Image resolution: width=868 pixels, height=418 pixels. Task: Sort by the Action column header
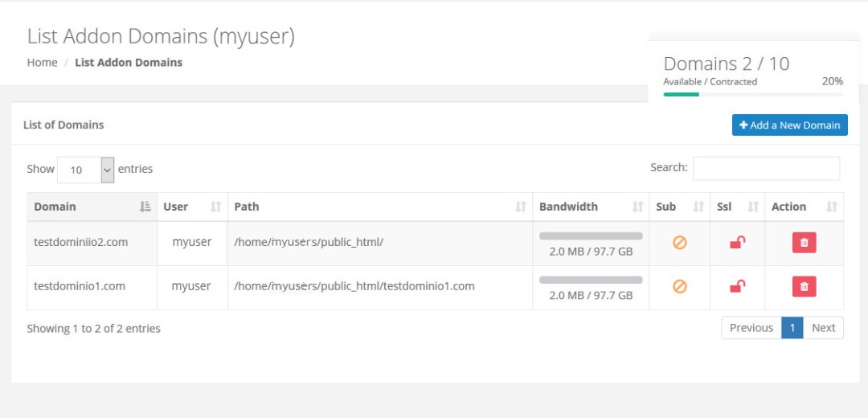point(804,207)
